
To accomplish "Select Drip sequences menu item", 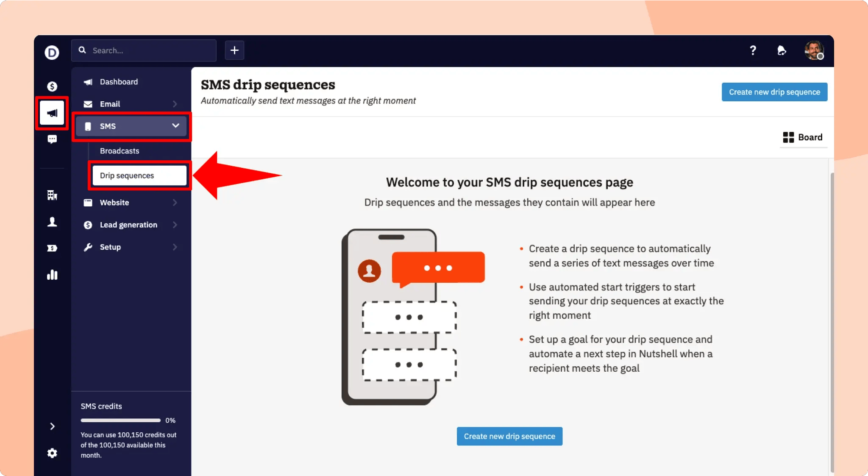I will tap(139, 175).
